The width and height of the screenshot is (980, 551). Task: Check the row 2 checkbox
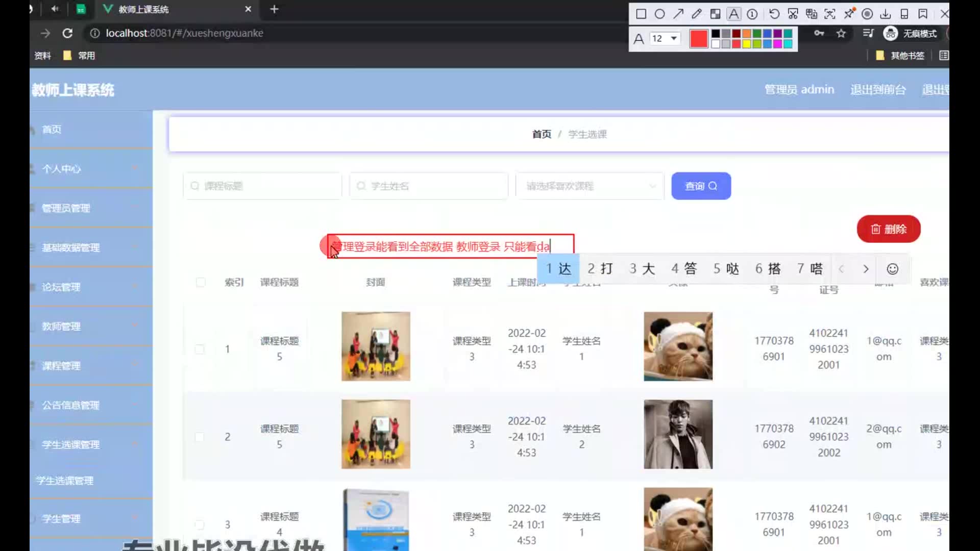coord(200,437)
